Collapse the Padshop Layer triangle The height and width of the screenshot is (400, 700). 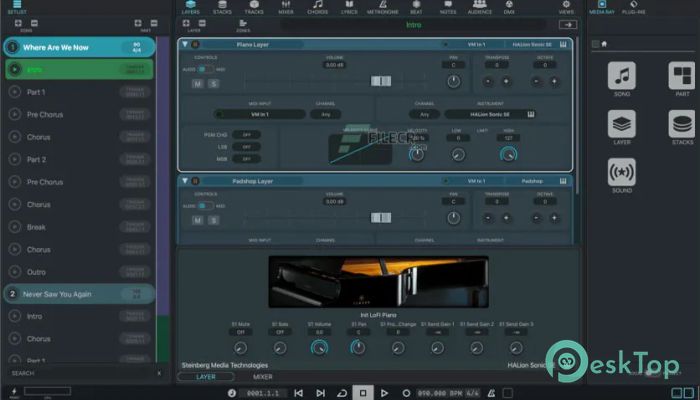point(185,181)
